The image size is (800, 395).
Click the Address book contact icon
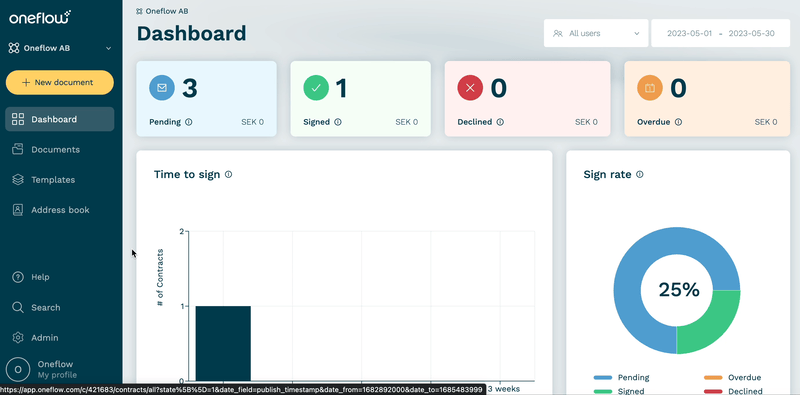(18, 210)
